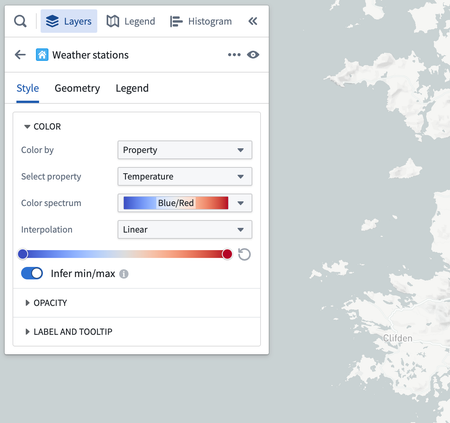Reset the color range with circular arrow
450x423 pixels.
tap(244, 254)
